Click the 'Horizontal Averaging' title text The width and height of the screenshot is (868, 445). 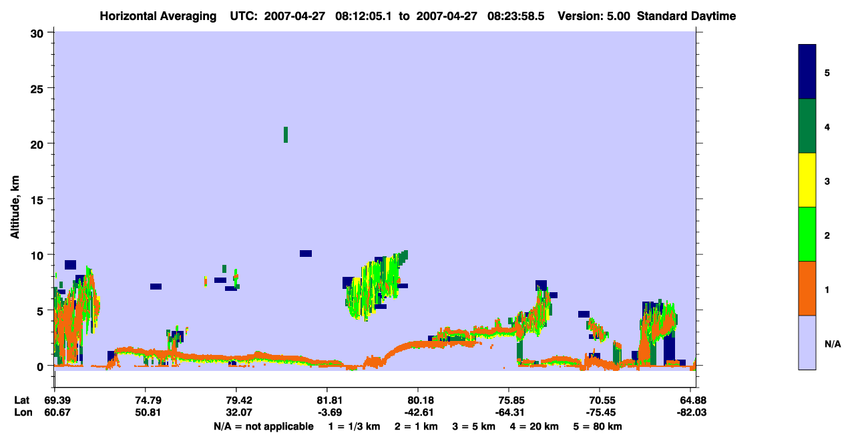[158, 16]
